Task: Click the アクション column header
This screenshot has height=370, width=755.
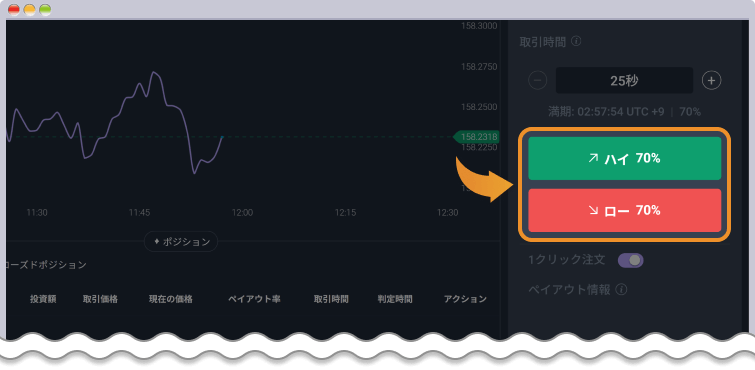Action: (x=465, y=299)
